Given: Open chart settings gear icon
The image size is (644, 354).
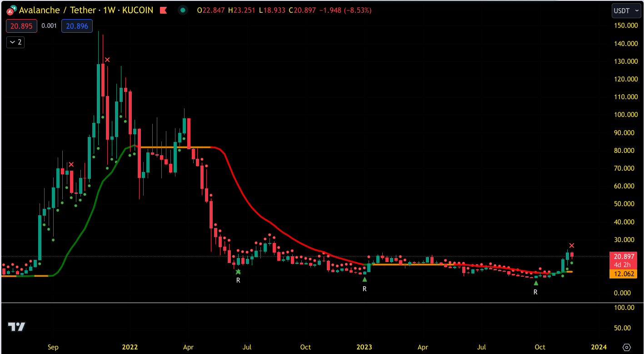Looking at the screenshot, I should [627, 347].
